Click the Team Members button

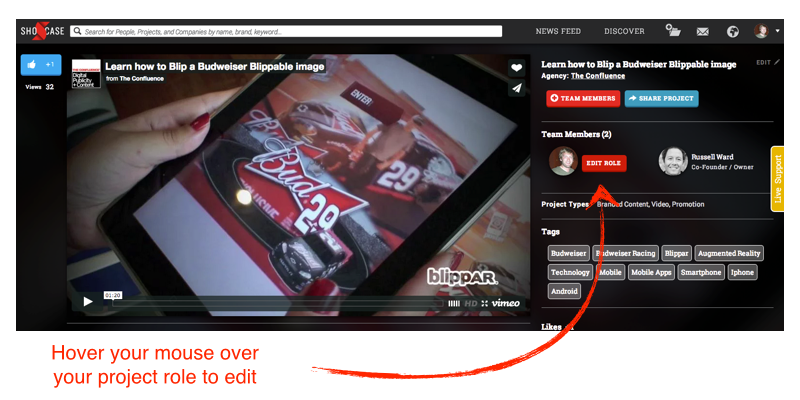[583, 98]
